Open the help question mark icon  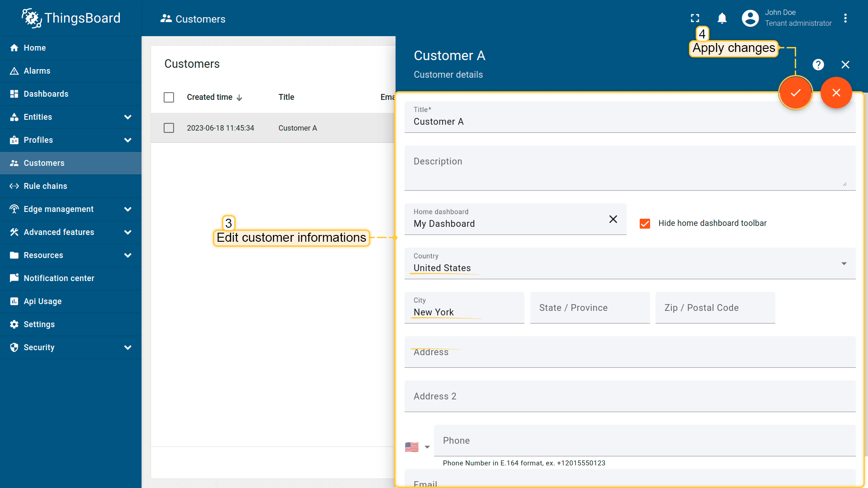pyautogui.click(x=818, y=65)
